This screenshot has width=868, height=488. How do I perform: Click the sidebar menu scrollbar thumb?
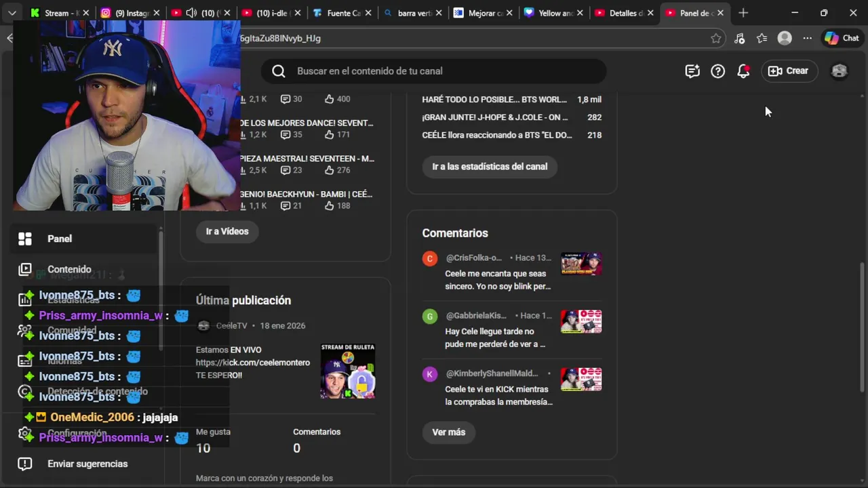tap(161, 290)
